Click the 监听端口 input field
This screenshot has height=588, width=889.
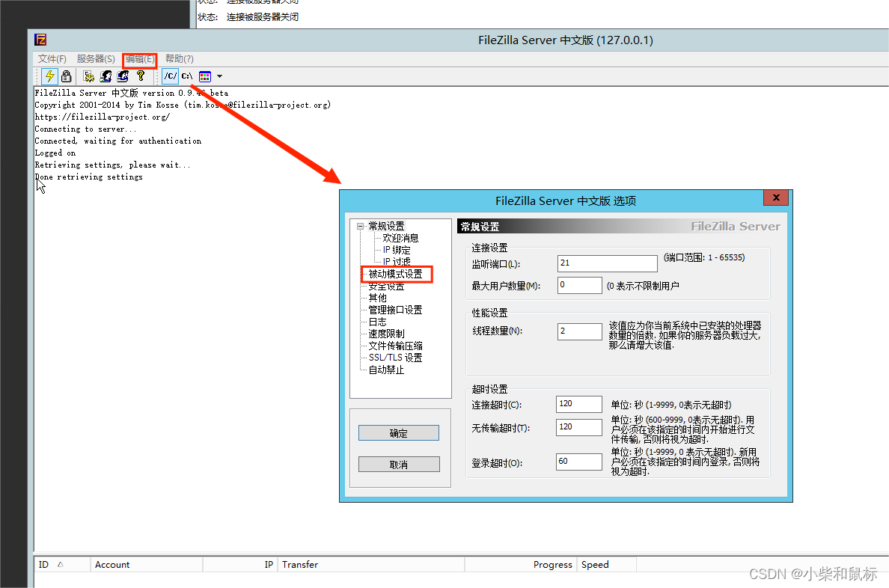[x=607, y=263]
